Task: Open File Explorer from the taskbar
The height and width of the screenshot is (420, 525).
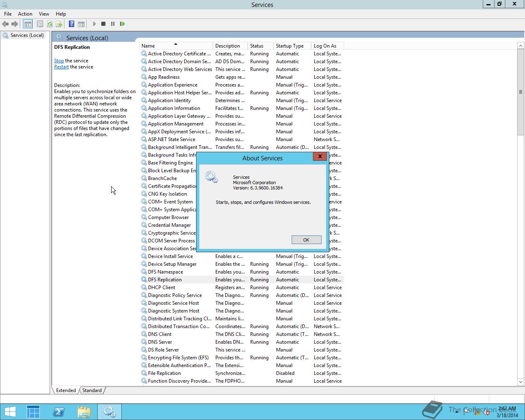Action: [x=84, y=412]
